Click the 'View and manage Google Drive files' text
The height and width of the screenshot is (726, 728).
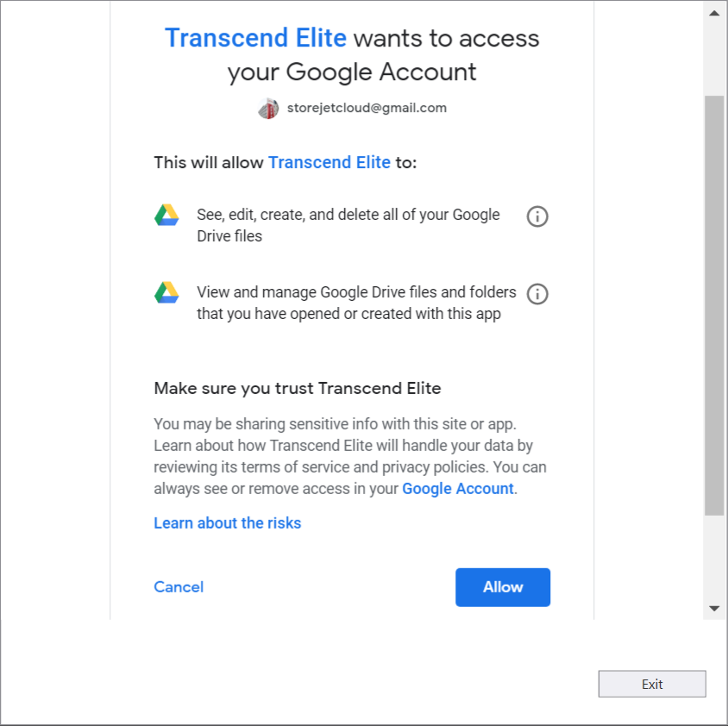tap(356, 304)
